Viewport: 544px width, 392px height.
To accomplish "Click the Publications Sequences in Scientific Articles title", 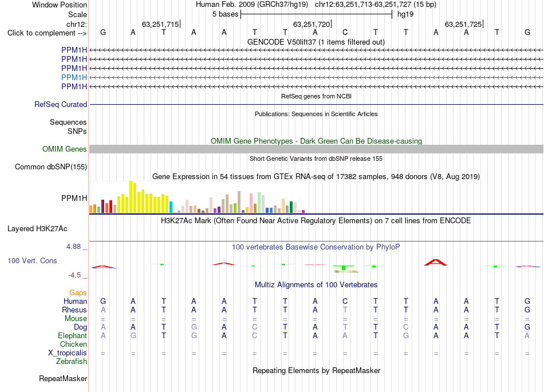I will (x=316, y=114).
